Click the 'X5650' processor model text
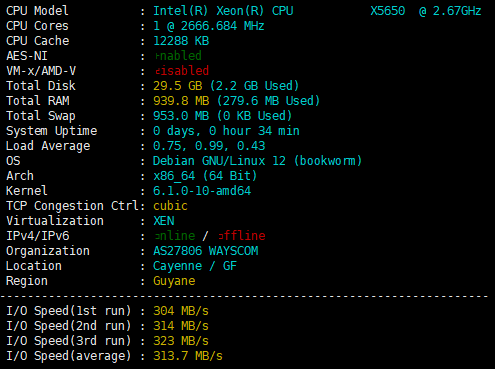 click(388, 11)
